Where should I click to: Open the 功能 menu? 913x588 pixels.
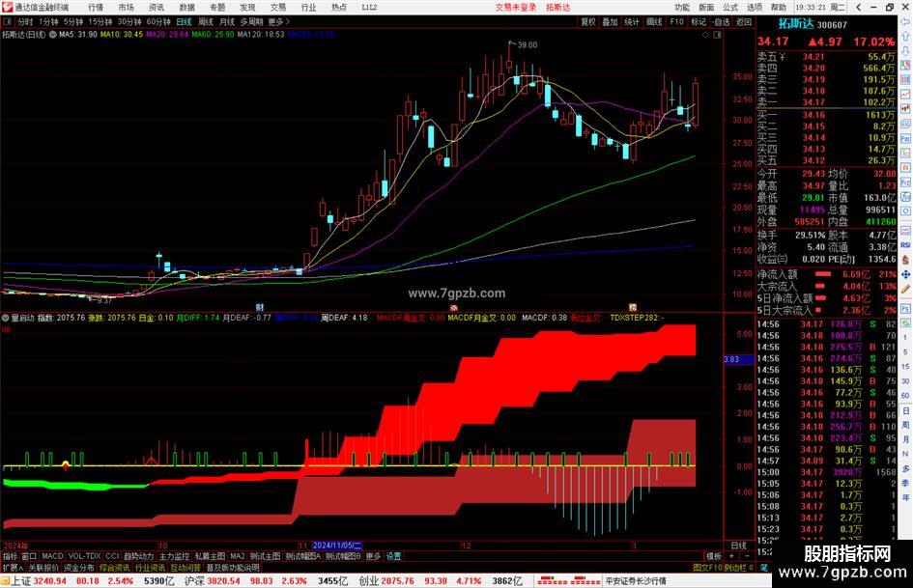pos(682,7)
